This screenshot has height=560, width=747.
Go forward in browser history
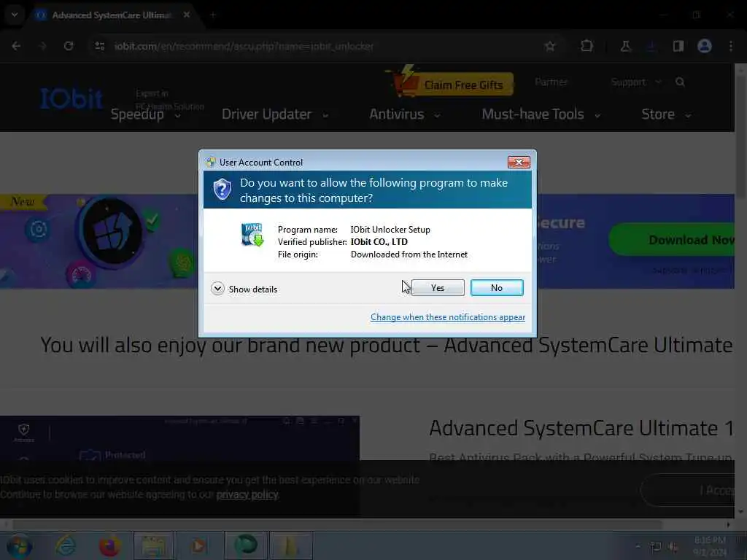click(x=42, y=46)
